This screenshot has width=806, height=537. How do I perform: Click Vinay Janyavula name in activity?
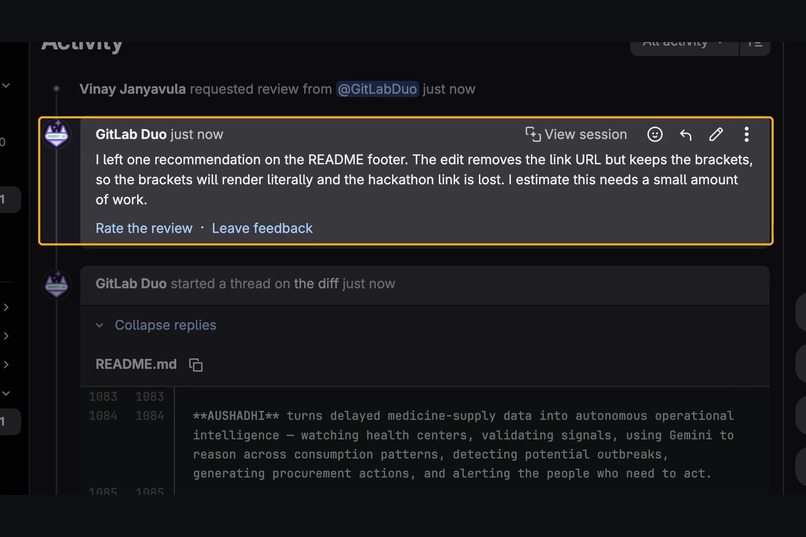click(x=133, y=89)
